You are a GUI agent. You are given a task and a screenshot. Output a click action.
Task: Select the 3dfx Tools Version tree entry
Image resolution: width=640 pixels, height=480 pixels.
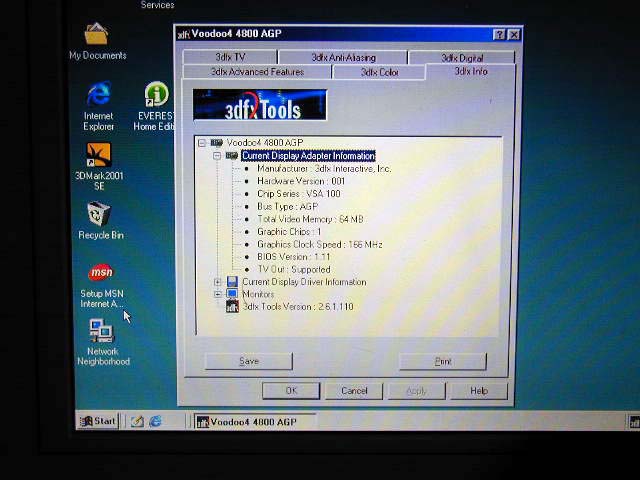point(297,307)
